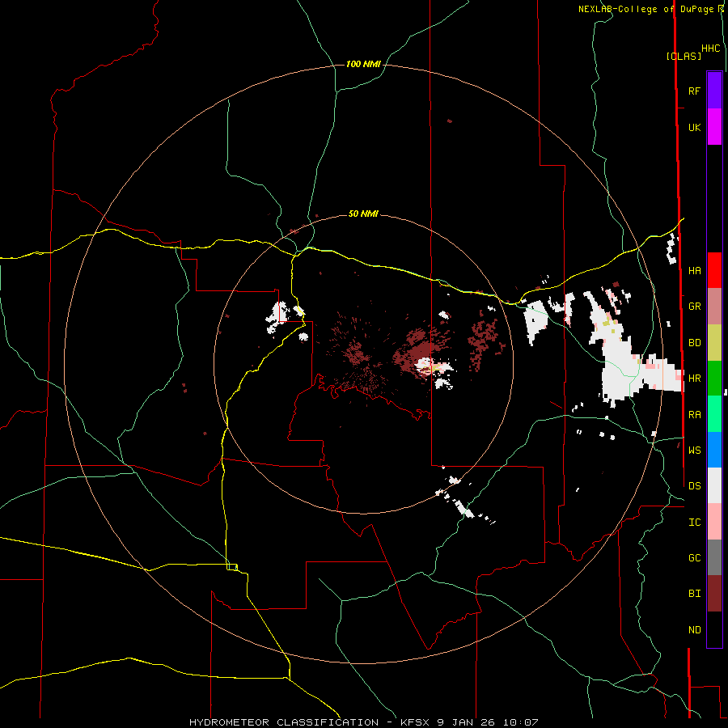The width and height of the screenshot is (728, 728).
Task: Pick the WS blue legend swatch
Action: pyautogui.click(x=714, y=450)
